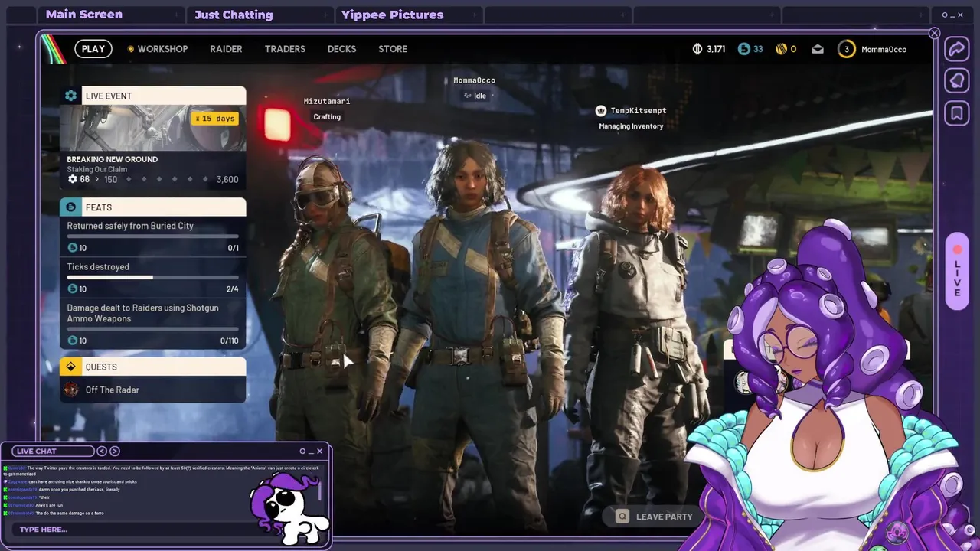The image size is (980, 551).
Task: Click the FEATS cred icon
Action: tap(71, 207)
